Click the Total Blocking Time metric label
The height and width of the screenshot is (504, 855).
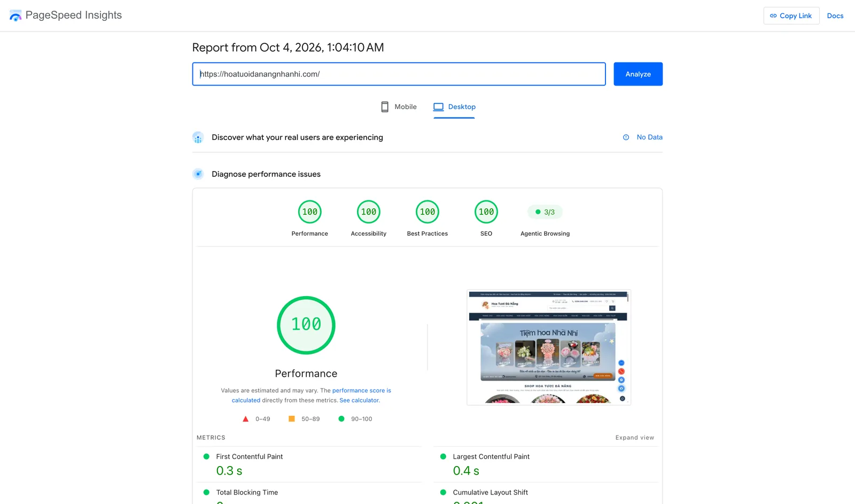[x=247, y=492]
